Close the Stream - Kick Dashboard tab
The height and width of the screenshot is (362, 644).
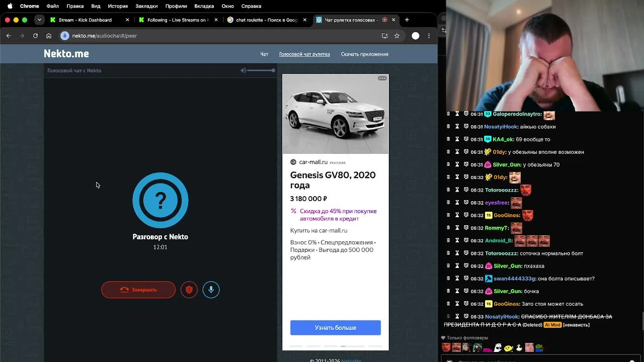pos(127,20)
